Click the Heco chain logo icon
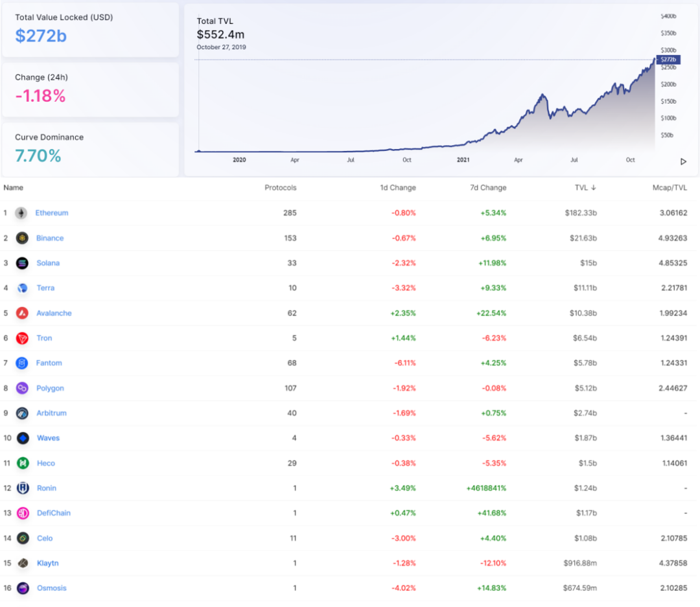The image size is (700, 607). [23, 463]
